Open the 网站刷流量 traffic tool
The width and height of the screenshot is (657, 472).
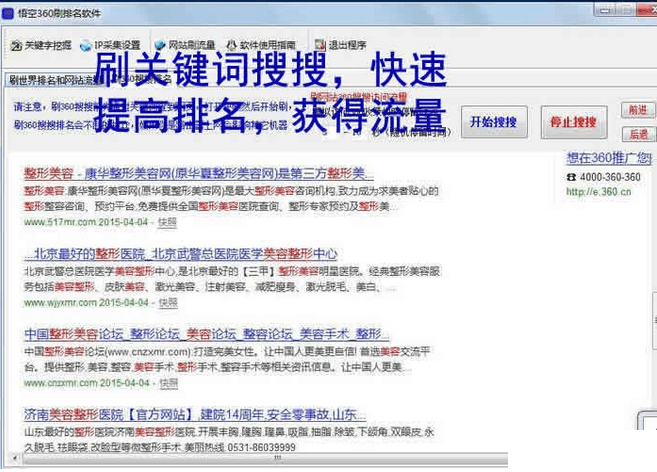tap(185, 46)
